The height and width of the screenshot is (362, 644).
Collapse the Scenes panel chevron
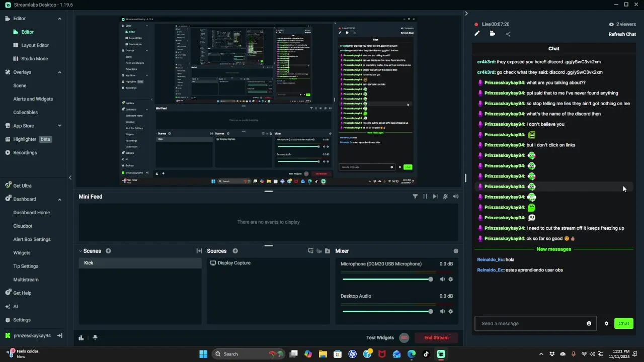(x=80, y=251)
